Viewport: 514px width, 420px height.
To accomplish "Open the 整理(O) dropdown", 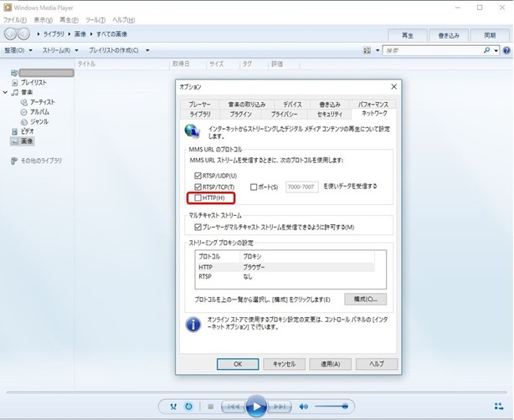I will coord(18,50).
